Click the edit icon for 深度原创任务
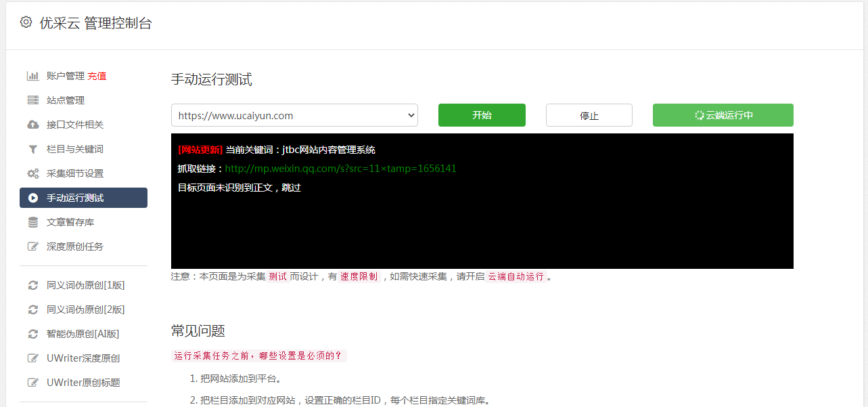The width and height of the screenshot is (868, 407). coord(32,247)
